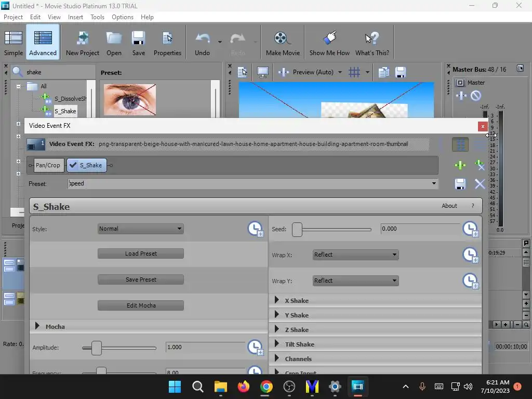Open the Undo history dropdown arrow

pos(220,42)
